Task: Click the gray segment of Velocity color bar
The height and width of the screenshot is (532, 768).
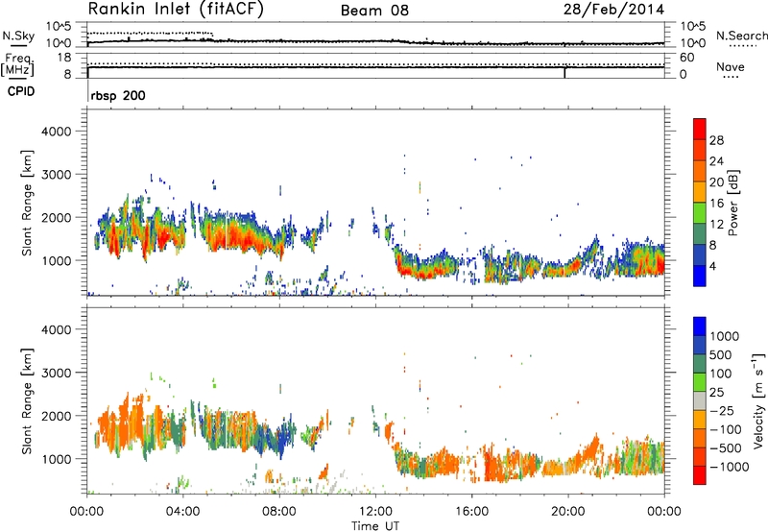Action: click(x=700, y=400)
